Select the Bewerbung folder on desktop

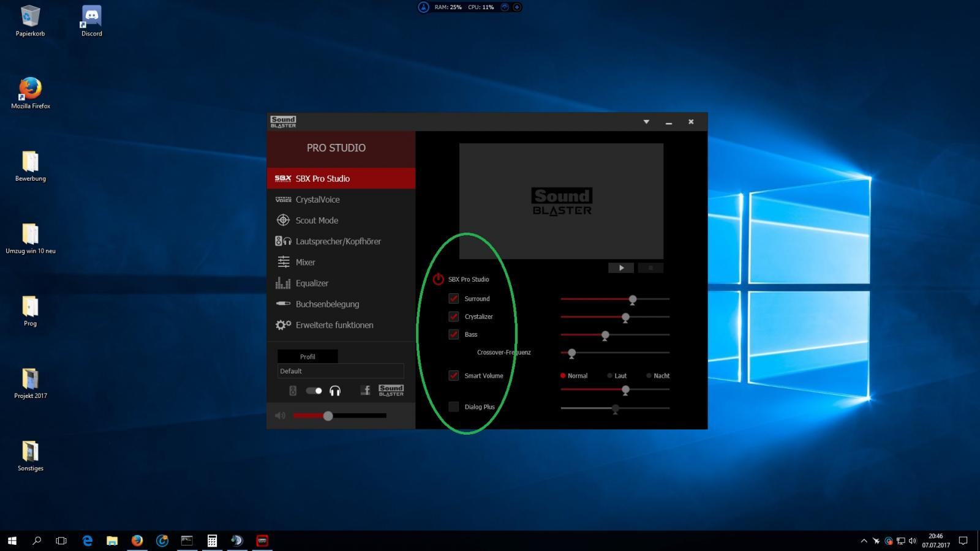pos(30,166)
